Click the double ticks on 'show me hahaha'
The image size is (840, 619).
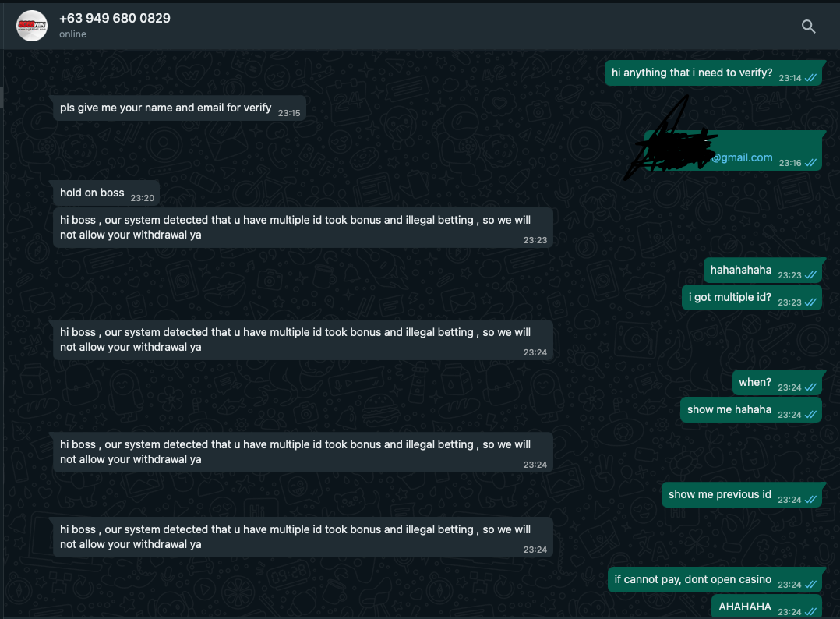point(810,415)
